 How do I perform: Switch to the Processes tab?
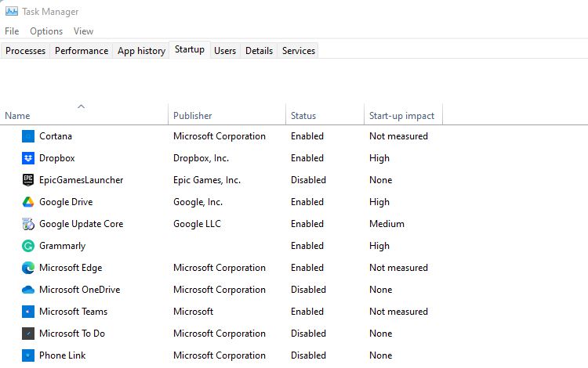coord(26,51)
